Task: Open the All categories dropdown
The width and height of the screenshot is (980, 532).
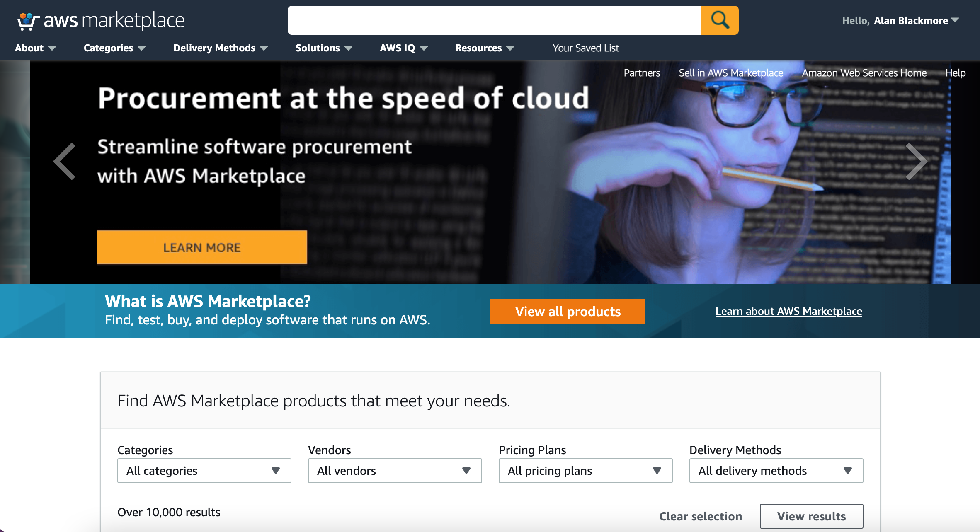Action: [204, 471]
